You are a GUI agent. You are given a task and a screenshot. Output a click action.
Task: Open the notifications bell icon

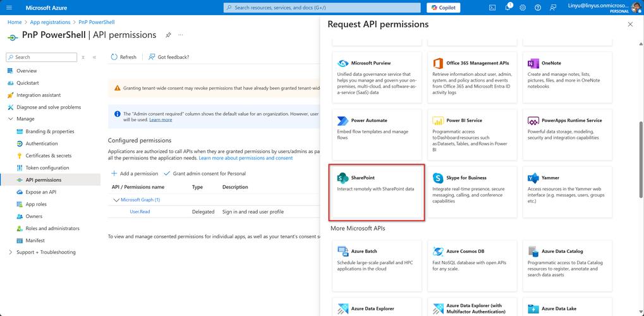[507, 8]
